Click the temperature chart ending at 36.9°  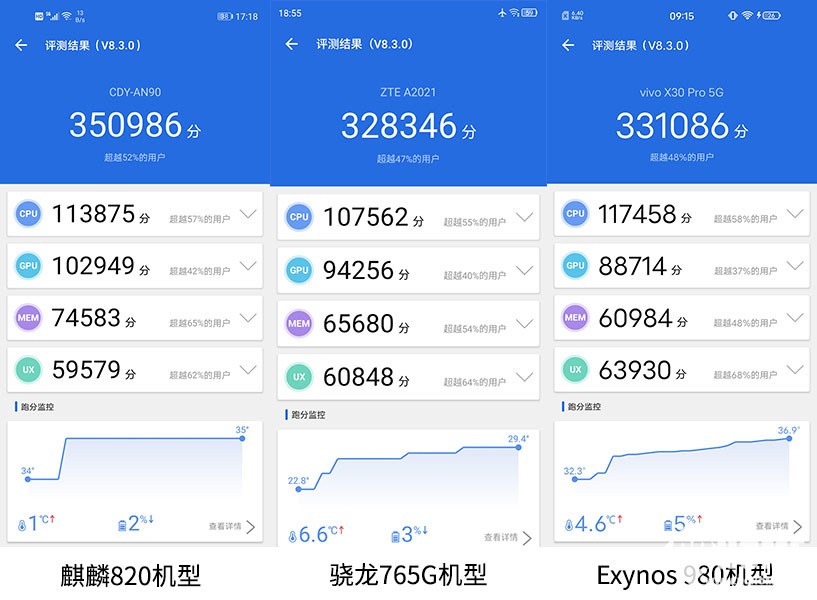[682, 459]
